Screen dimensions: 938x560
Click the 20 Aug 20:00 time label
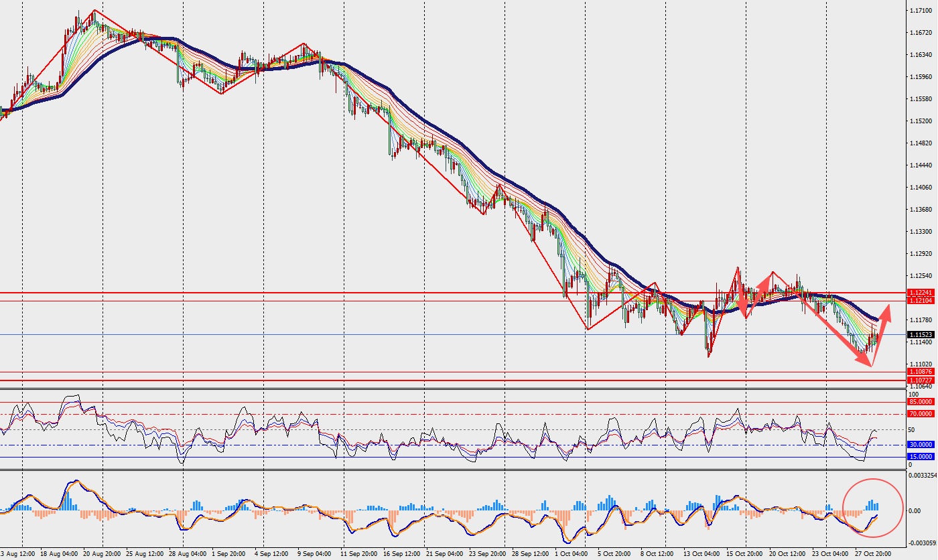point(100,554)
